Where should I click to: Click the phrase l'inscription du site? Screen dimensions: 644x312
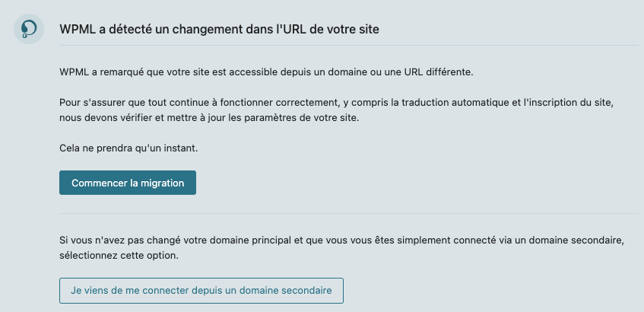click(568, 103)
